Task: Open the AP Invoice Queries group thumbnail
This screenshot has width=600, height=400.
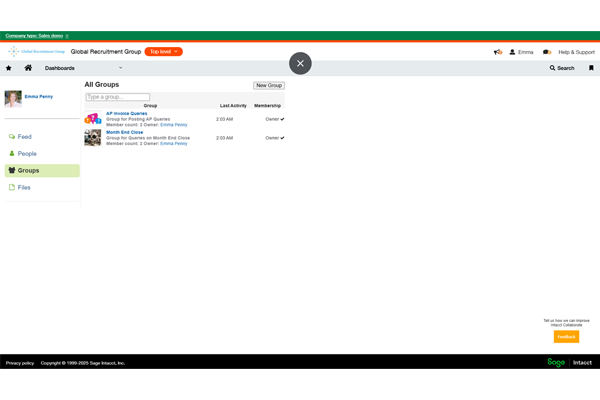Action: point(92,118)
